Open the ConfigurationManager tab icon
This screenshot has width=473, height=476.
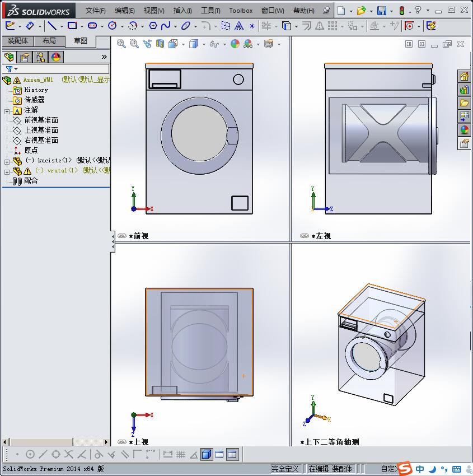pyautogui.click(x=40, y=57)
